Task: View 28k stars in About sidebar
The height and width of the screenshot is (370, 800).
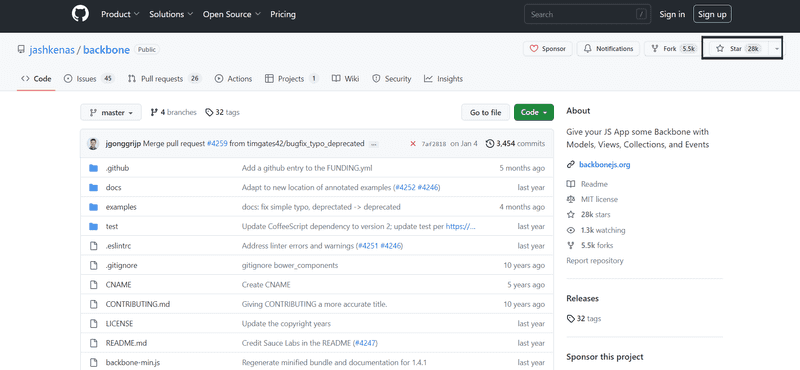Action: 595,214
